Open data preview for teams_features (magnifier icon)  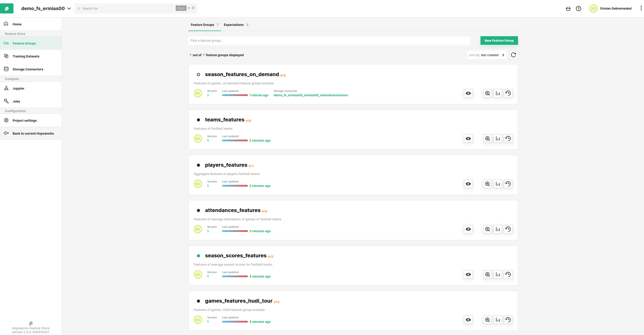(x=487, y=139)
